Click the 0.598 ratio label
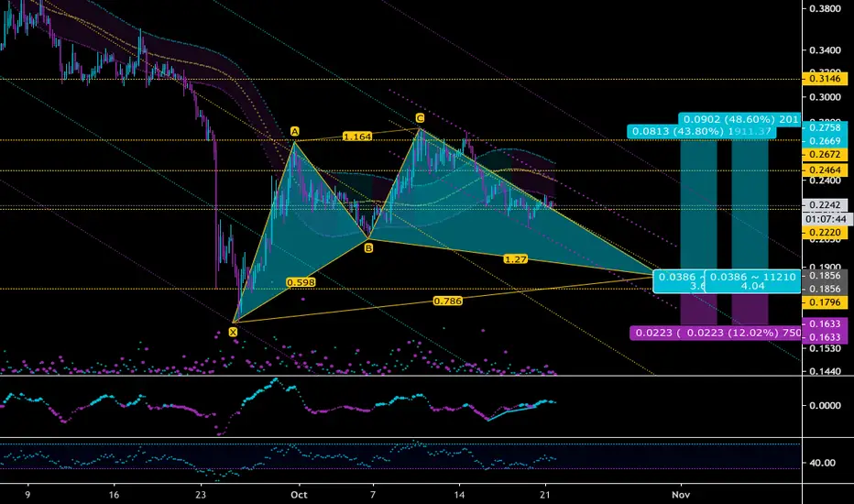Screen dimensions: 854x504 301,282
